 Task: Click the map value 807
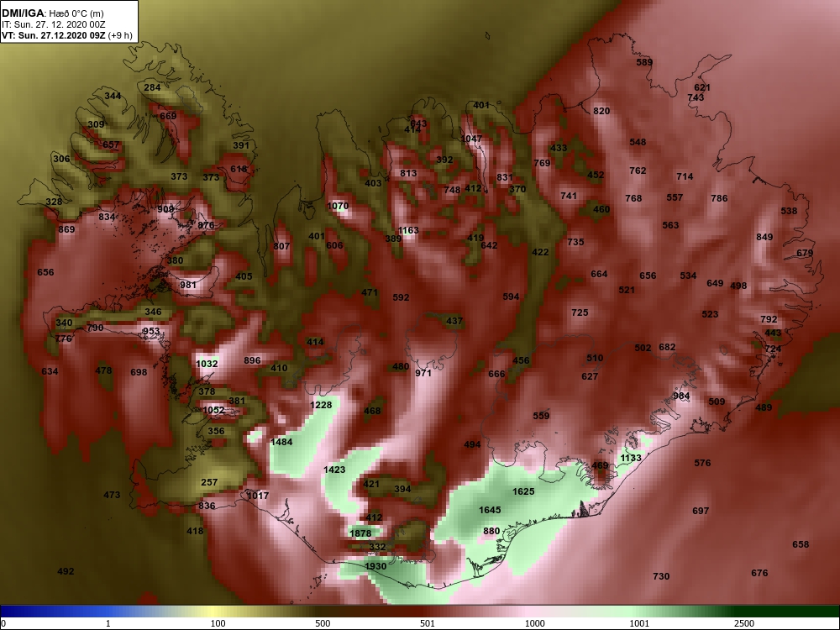281,246
